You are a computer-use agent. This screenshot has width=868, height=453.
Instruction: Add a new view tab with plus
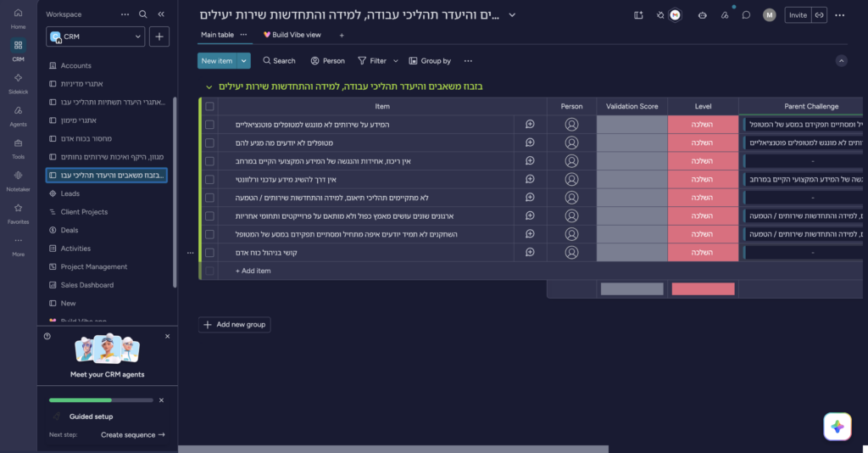coord(342,35)
